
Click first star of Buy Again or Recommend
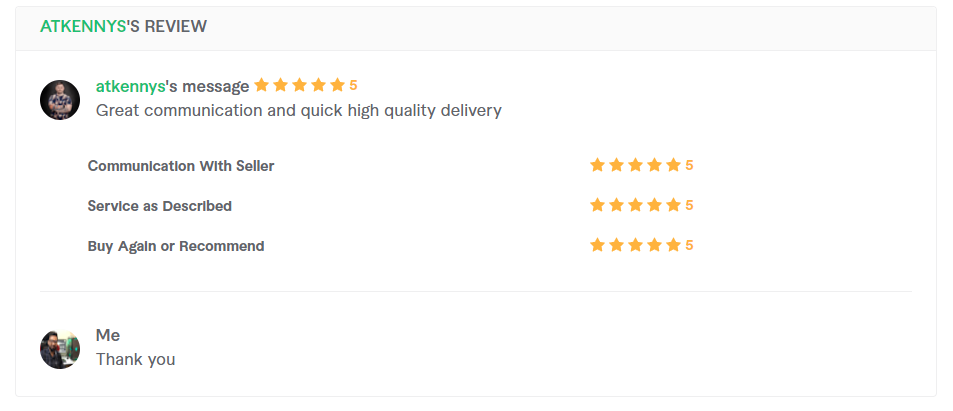[597, 246]
